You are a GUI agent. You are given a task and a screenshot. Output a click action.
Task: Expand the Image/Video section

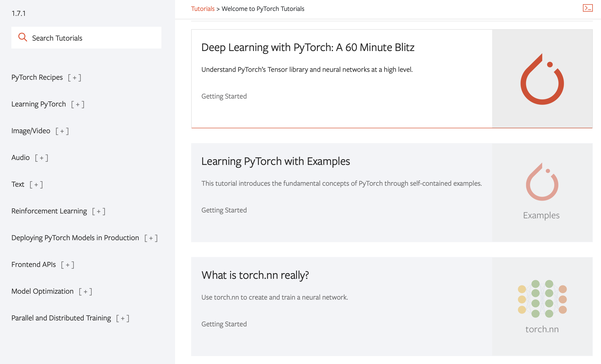[x=62, y=131]
